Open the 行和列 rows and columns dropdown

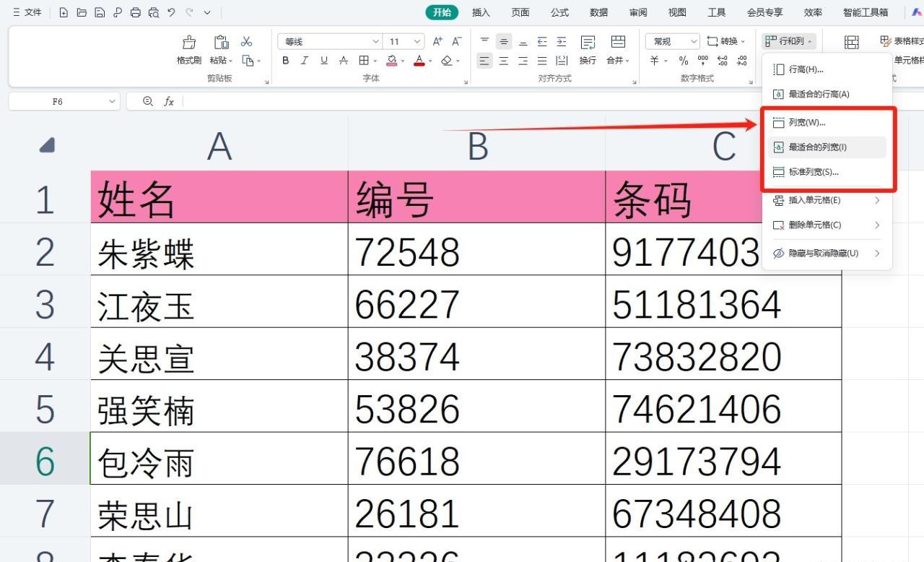[788, 41]
